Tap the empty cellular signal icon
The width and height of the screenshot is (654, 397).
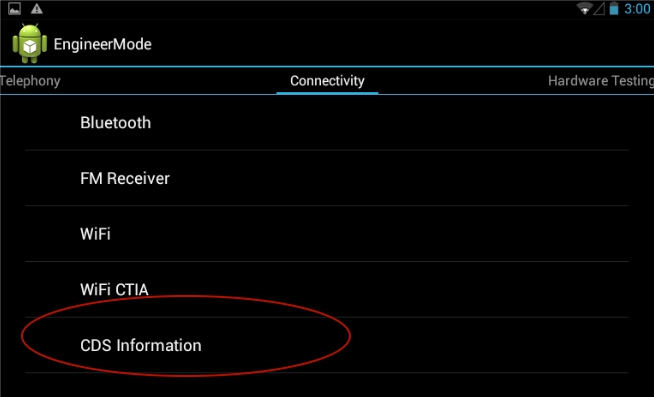click(x=599, y=9)
